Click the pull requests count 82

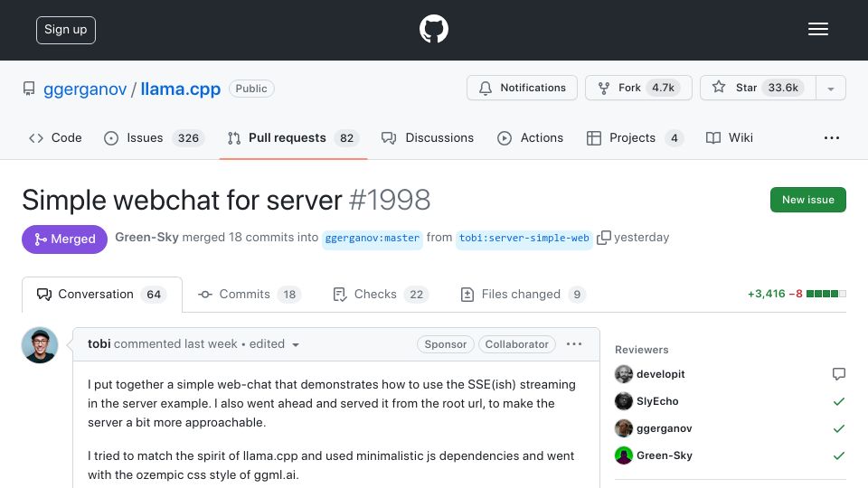tap(346, 137)
